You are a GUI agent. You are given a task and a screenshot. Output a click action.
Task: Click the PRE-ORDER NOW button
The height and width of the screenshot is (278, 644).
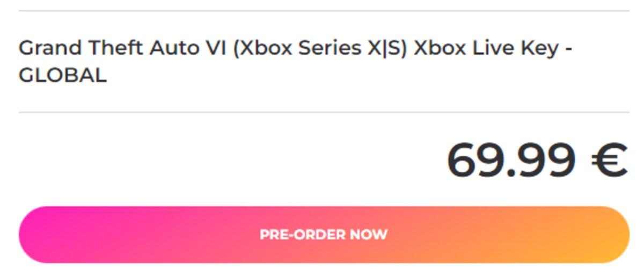point(324,235)
